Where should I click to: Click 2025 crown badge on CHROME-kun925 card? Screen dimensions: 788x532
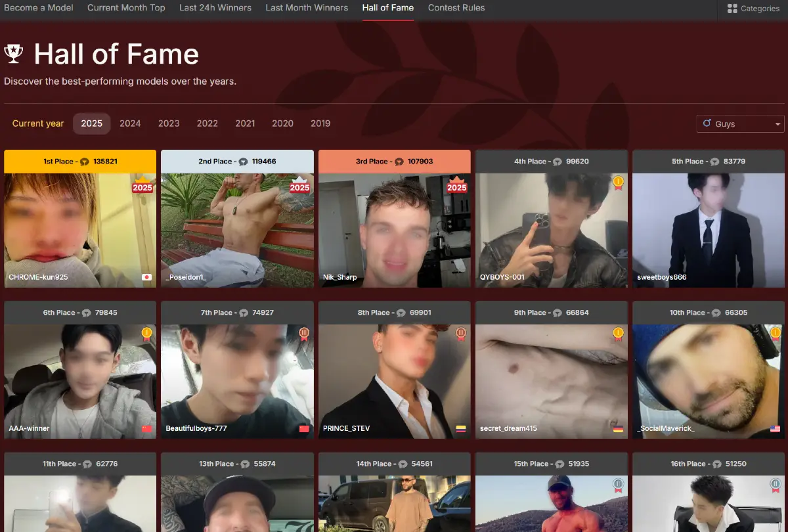point(142,185)
